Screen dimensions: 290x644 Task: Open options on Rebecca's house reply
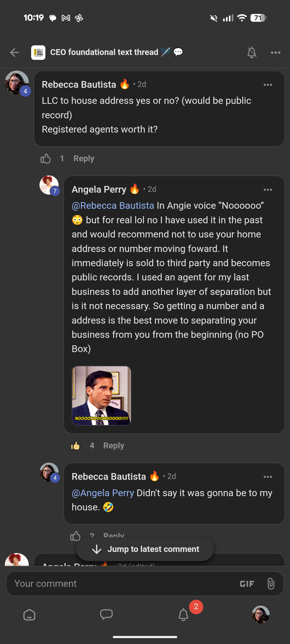point(268,477)
